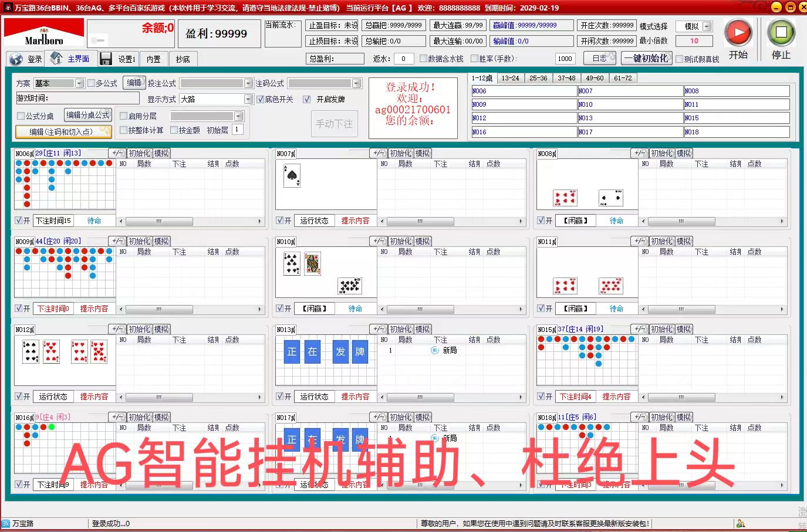Click 初始化 button on table N006

139,153
